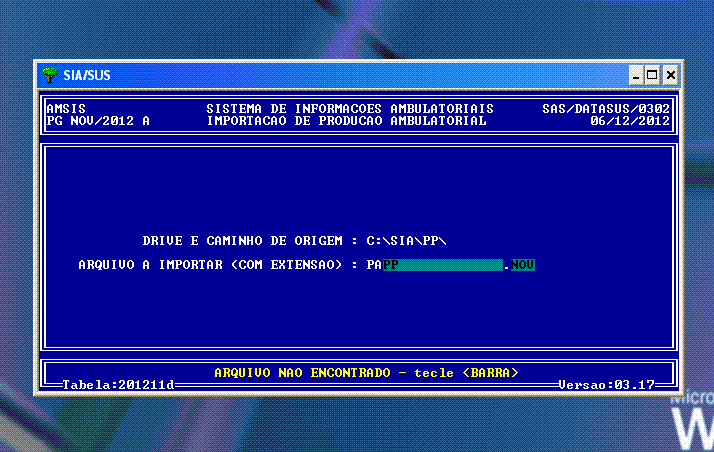Close the SIA/SUS window
Viewport: 714px width, 452px height.
[670, 75]
